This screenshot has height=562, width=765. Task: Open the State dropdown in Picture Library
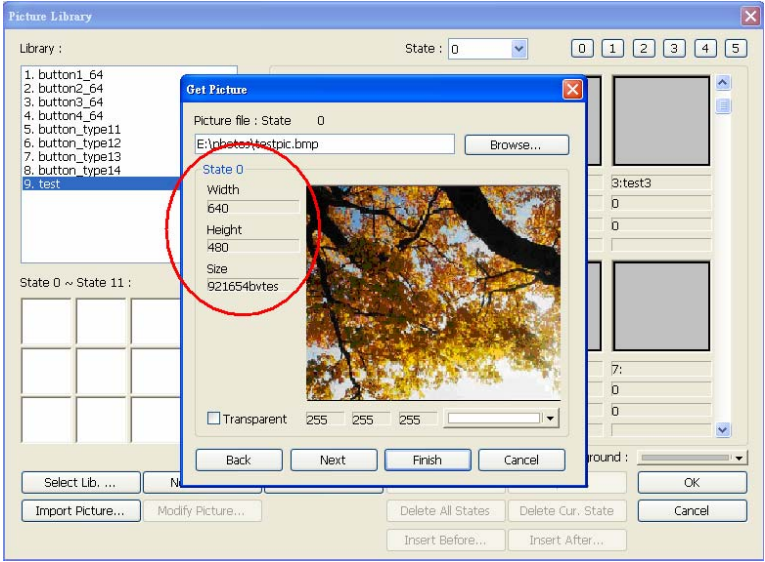[519, 49]
